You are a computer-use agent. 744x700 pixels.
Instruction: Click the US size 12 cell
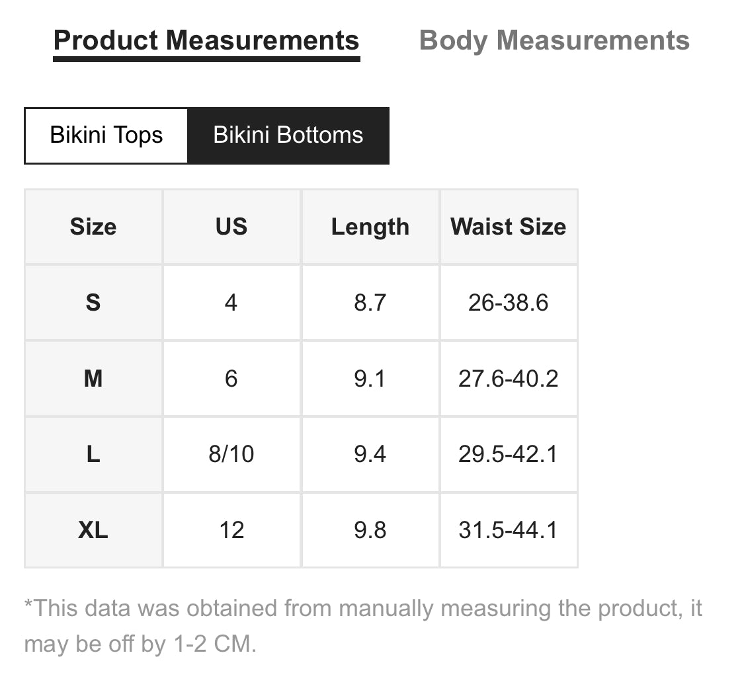click(x=231, y=530)
